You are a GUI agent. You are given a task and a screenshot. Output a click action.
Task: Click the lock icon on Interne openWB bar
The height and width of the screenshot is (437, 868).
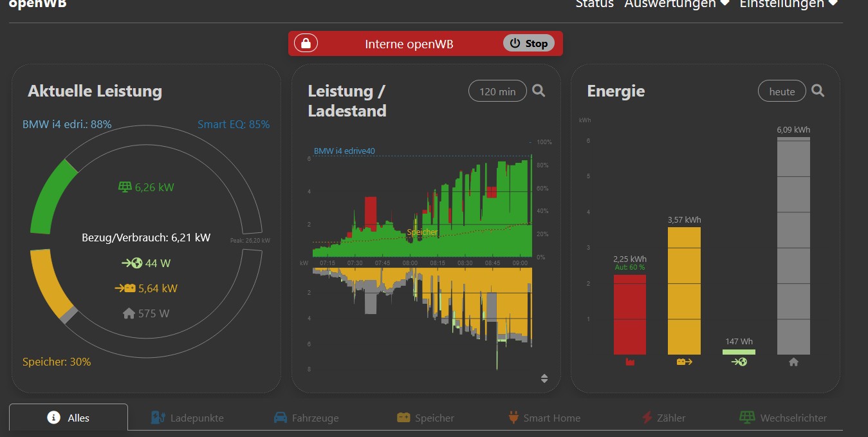(x=306, y=43)
